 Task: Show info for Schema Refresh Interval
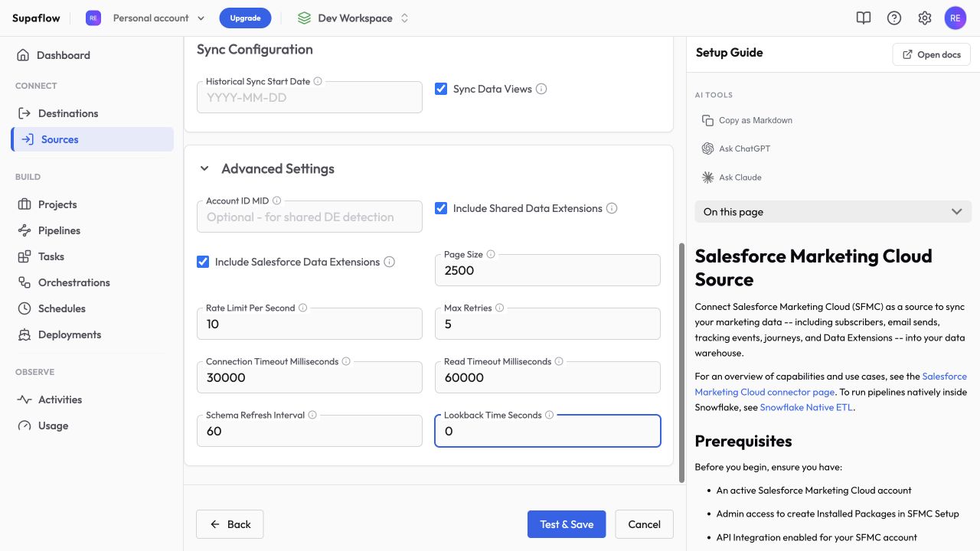(312, 415)
